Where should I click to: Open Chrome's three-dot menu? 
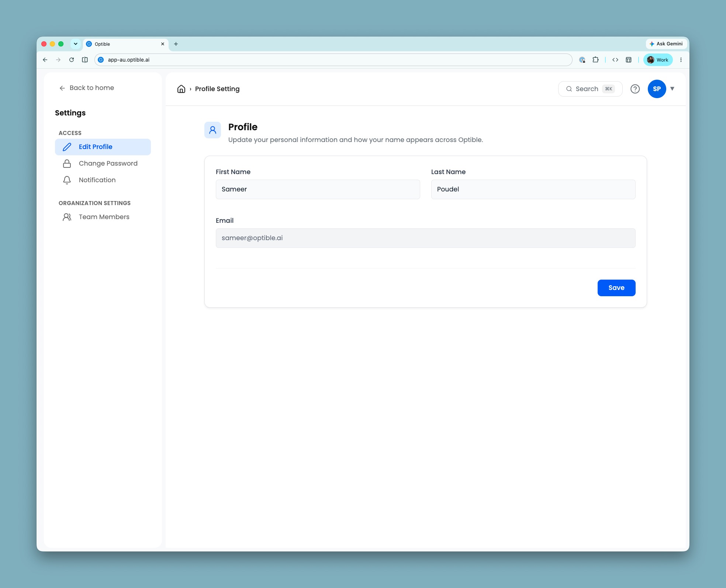click(x=681, y=60)
